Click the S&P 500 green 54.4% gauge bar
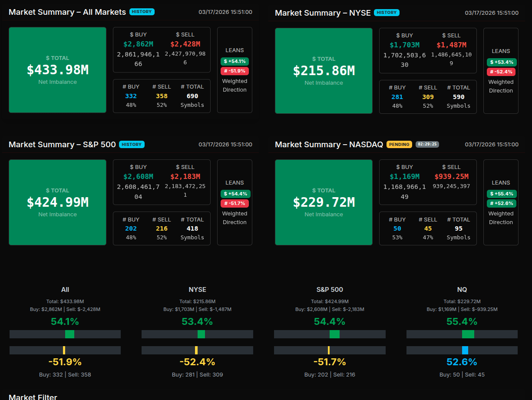The image size is (532, 400). tap(334, 334)
